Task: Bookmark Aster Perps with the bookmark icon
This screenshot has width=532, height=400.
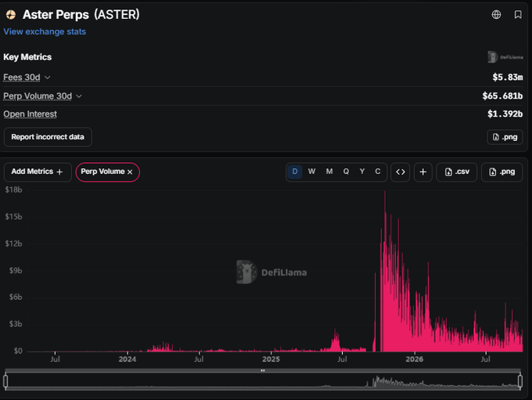Action: click(x=518, y=15)
